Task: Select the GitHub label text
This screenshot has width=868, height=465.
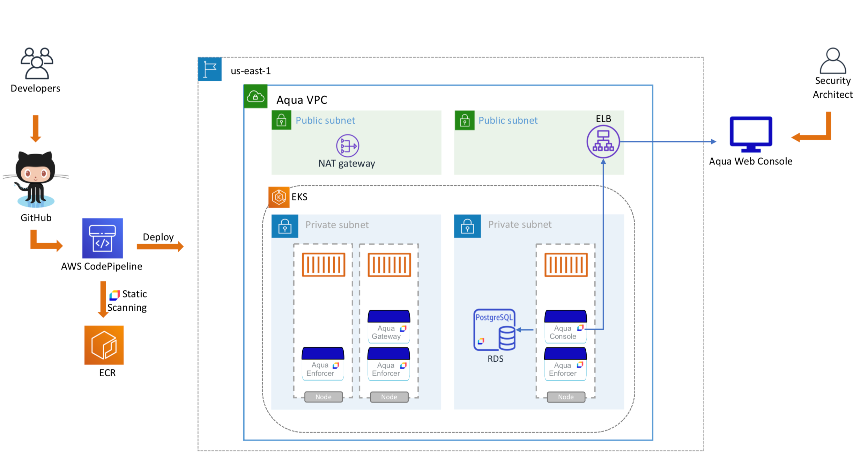Action: [36, 218]
